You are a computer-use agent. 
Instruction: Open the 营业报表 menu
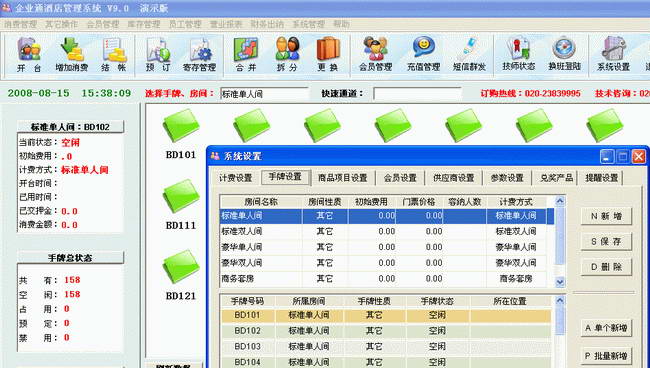(226, 24)
